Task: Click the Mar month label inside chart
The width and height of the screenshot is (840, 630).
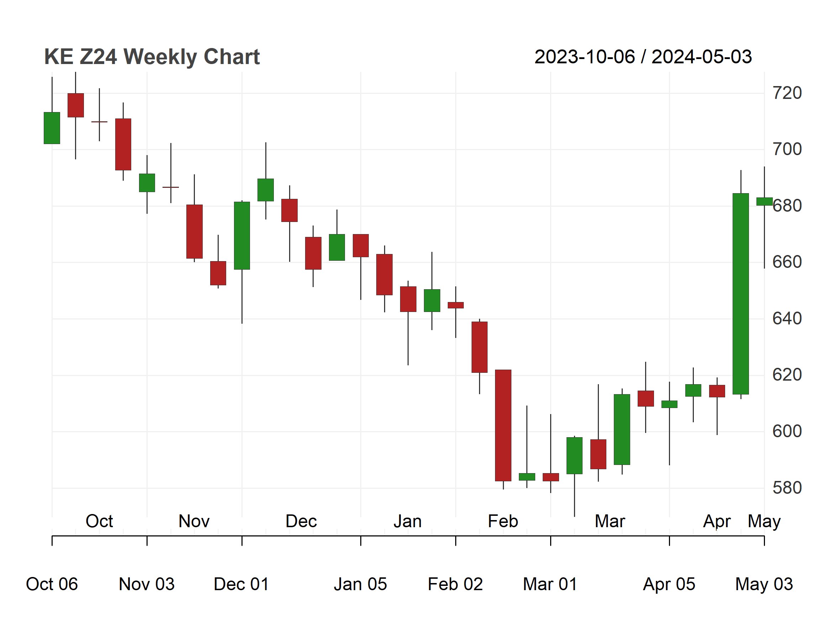Action: click(610, 521)
